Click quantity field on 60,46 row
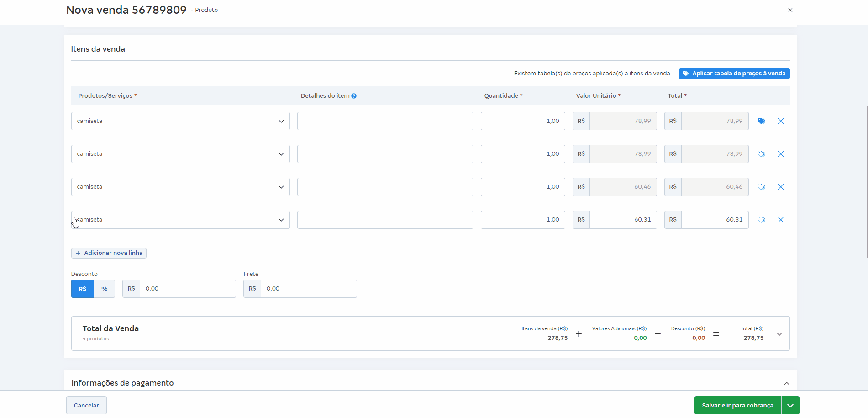The width and height of the screenshot is (868, 418). (x=523, y=187)
